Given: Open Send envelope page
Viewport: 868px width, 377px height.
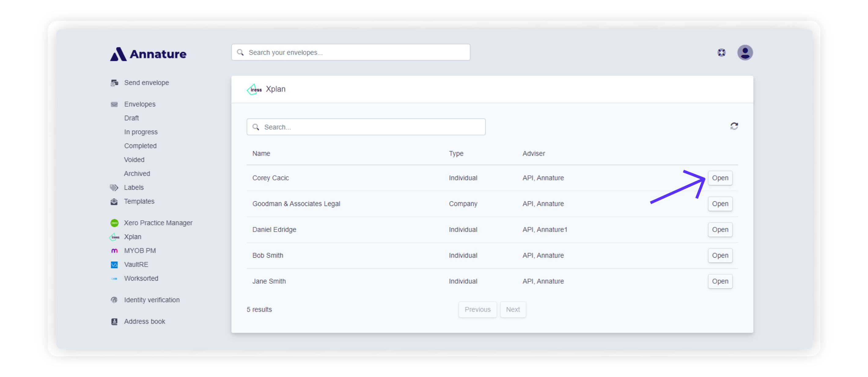Looking at the screenshot, I should coord(147,83).
